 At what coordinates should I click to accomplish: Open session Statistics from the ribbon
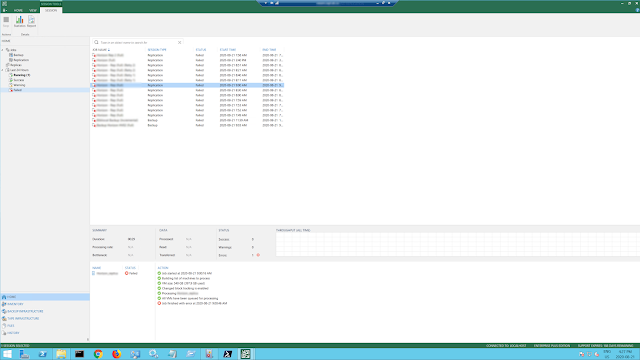(x=19, y=22)
